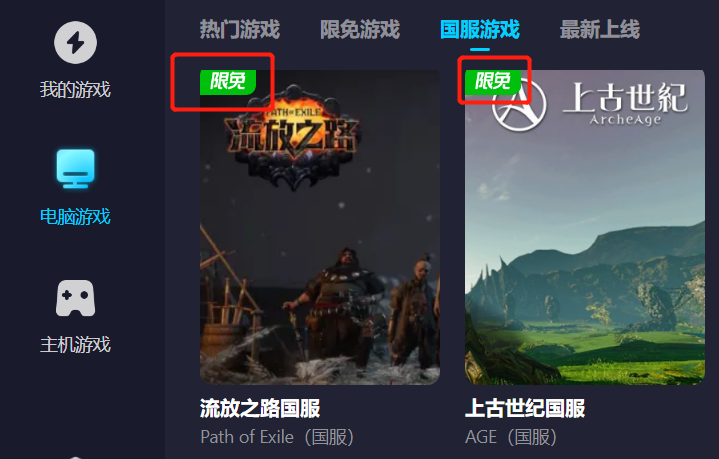Click the 上古世纪国服 game title
Screen dimensions: 719x459
click(525, 408)
